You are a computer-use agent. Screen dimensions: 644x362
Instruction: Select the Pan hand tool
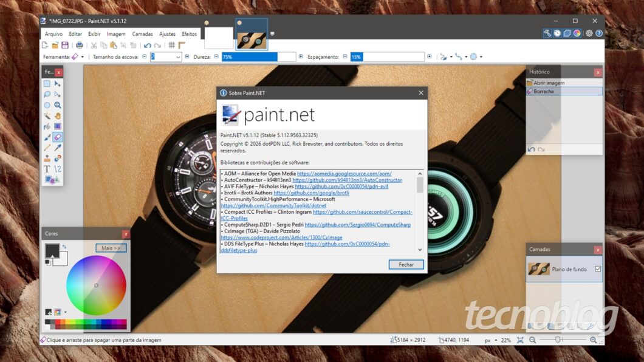pyautogui.click(x=58, y=116)
